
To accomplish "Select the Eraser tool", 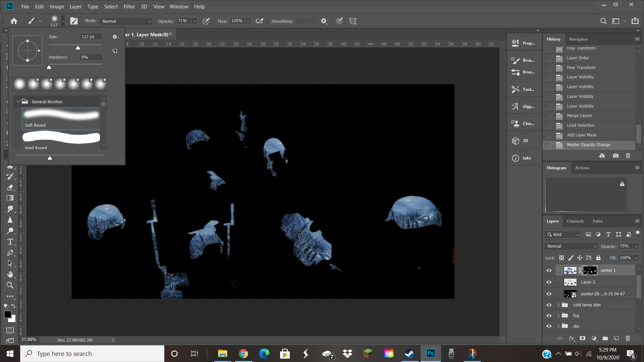I will click(10, 187).
